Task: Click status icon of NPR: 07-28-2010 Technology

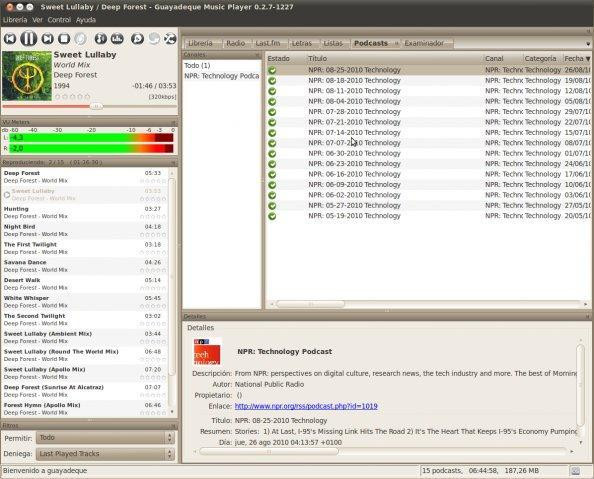Action: pos(272,112)
